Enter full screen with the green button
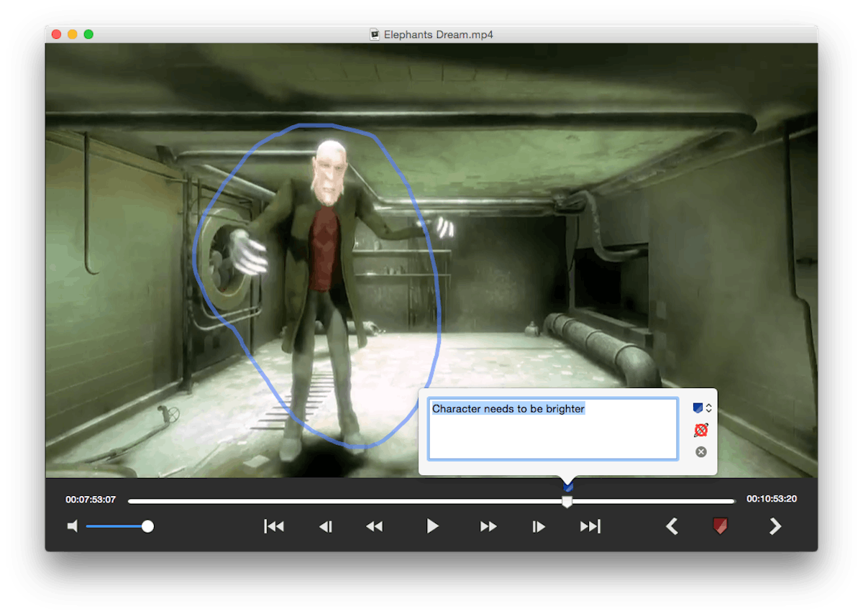 [88, 35]
